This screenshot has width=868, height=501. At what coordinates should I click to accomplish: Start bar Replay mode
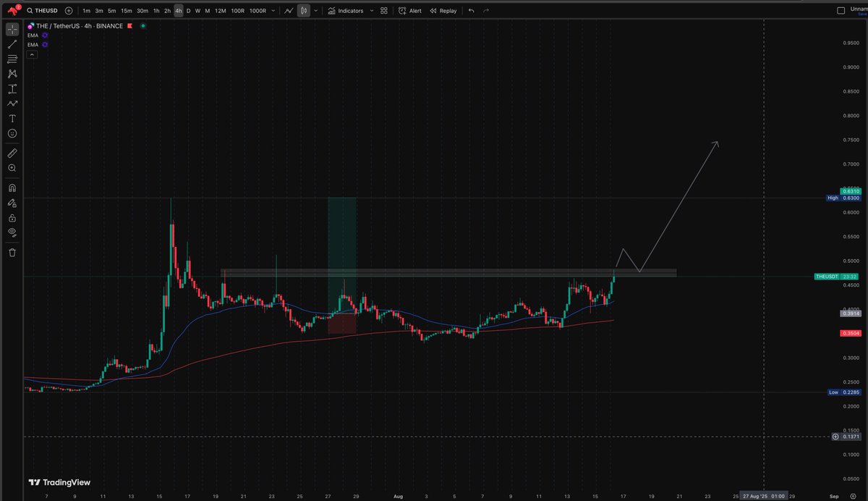pos(443,11)
